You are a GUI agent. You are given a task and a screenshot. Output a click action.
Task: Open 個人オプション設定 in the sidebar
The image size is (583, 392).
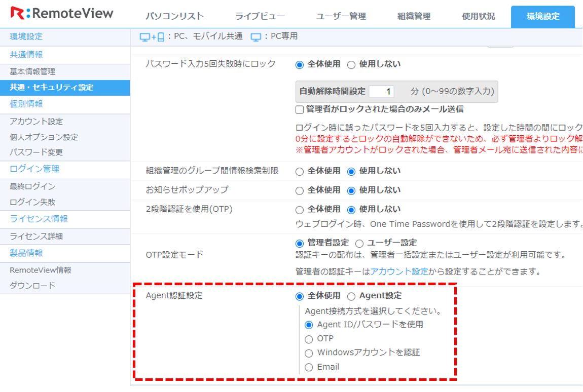coord(44,137)
